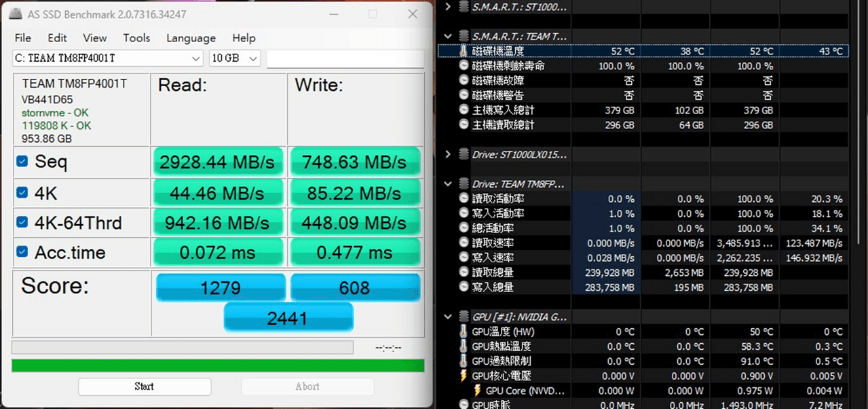Click the Acc.time read value 0.072 ms
868x409 pixels.
(x=217, y=253)
